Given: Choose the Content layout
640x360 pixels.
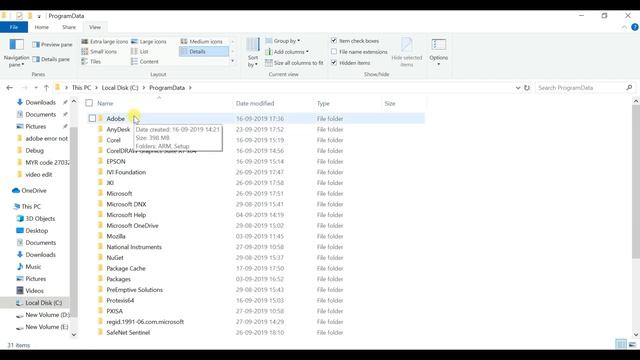Looking at the screenshot, I should [145, 62].
